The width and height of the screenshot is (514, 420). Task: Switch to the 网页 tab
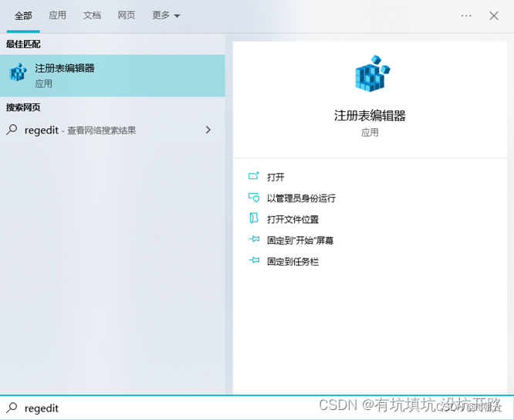(x=127, y=15)
